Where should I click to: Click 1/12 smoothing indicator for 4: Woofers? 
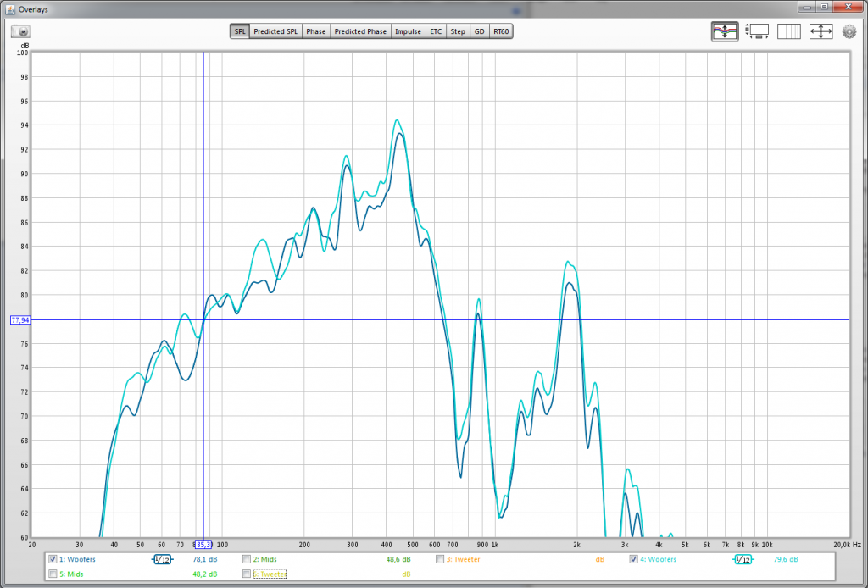tap(743, 560)
